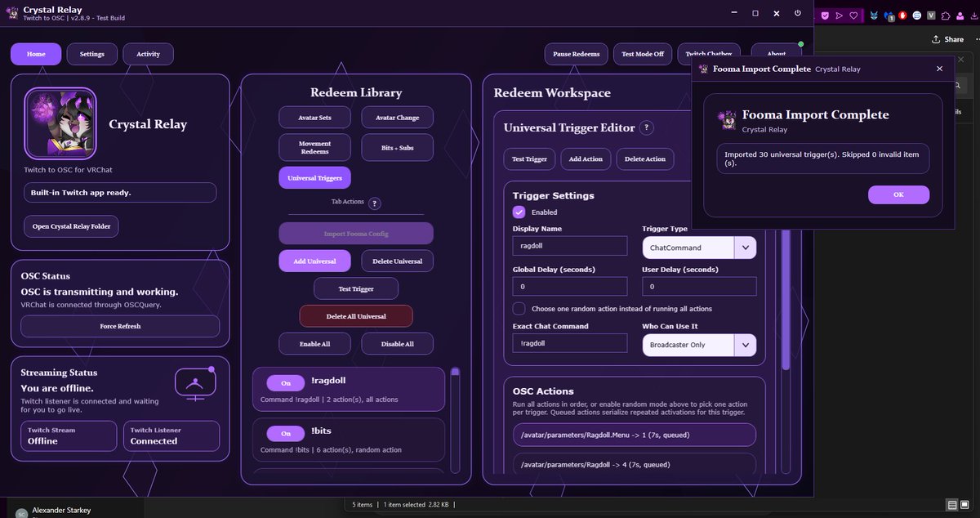The image size is (980, 518).
Task: Open the blue wolf extension icon
Action: (x=875, y=16)
